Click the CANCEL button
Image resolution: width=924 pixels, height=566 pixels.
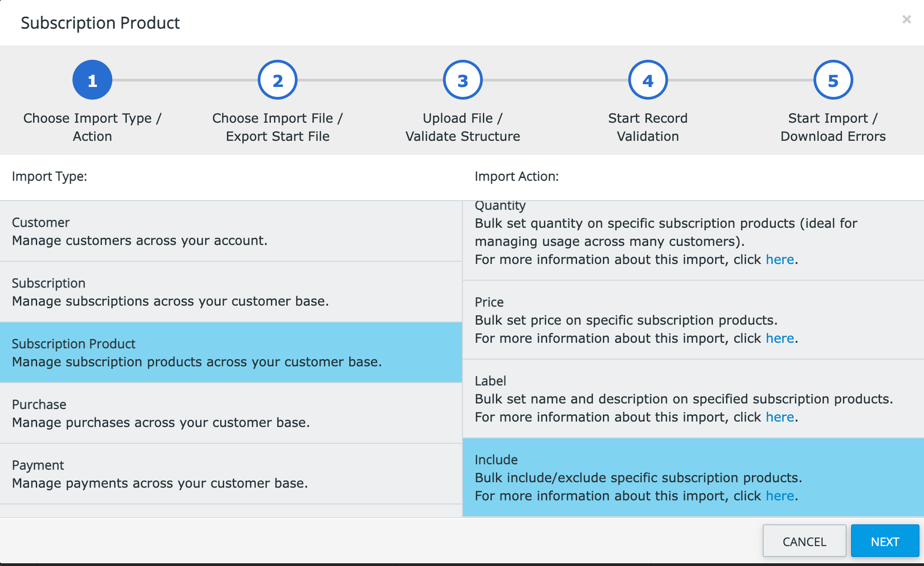click(804, 541)
